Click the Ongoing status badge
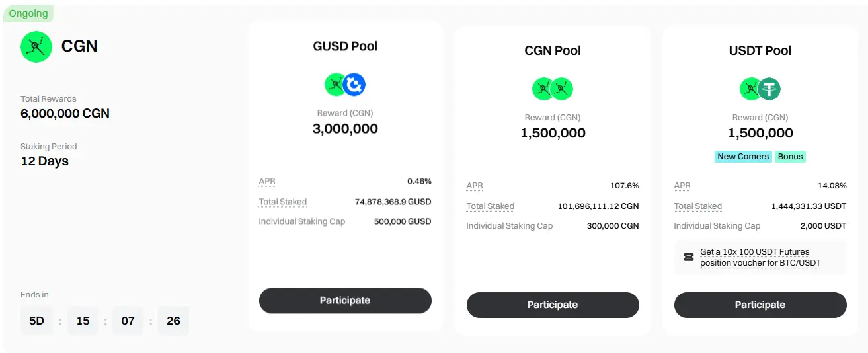Screen dimensions: 868x353 [x=28, y=13]
